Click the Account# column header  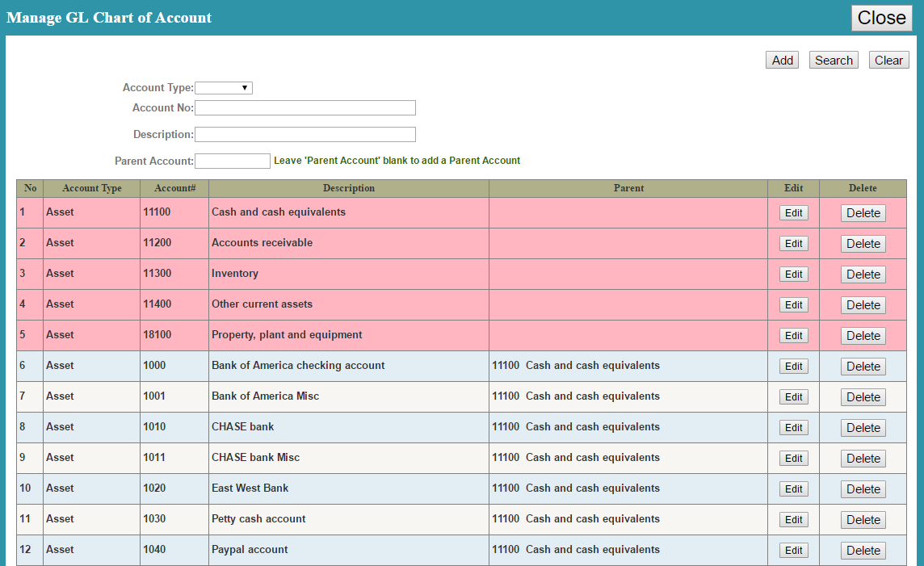pyautogui.click(x=174, y=188)
